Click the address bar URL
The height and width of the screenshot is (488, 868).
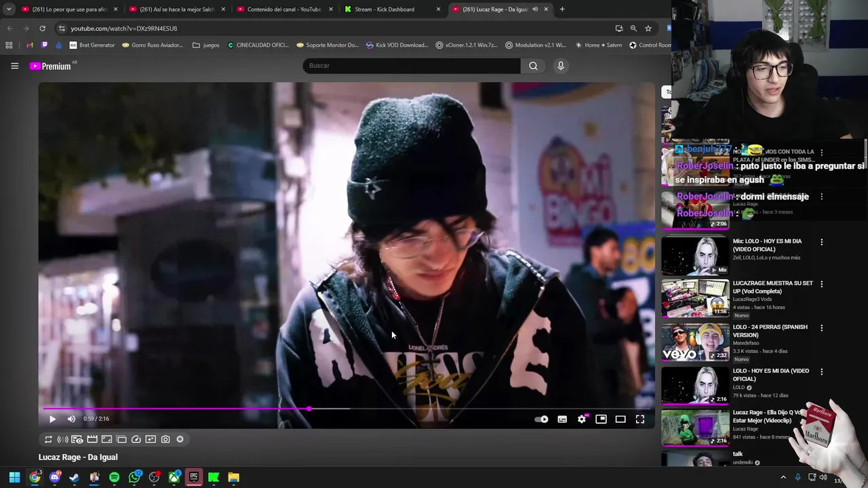tap(124, 28)
